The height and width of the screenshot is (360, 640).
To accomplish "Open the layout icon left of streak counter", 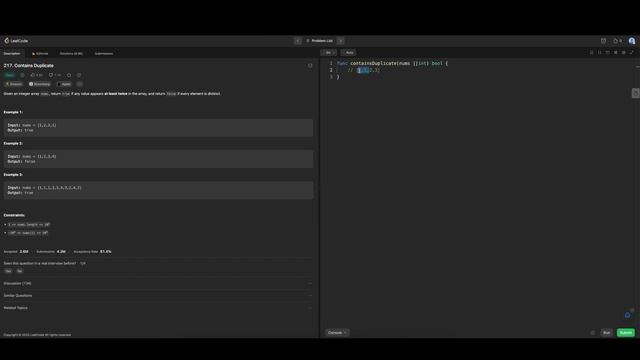I will [x=603, y=41].
